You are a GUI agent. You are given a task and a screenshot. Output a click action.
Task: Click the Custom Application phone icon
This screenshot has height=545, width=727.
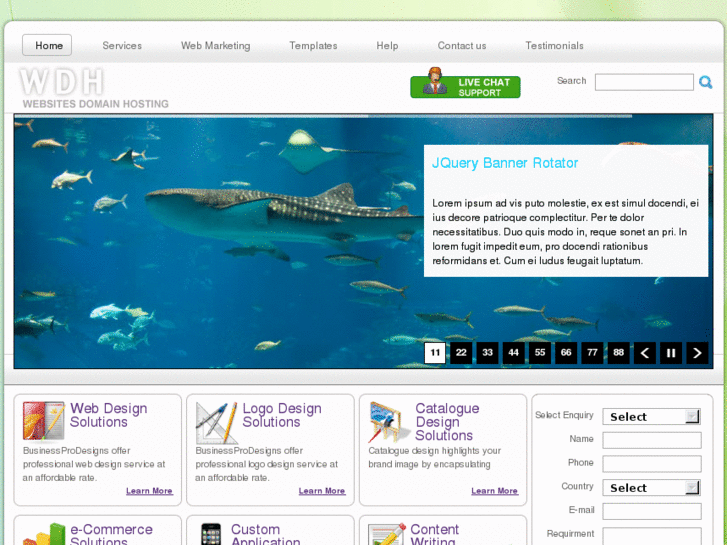click(x=211, y=534)
